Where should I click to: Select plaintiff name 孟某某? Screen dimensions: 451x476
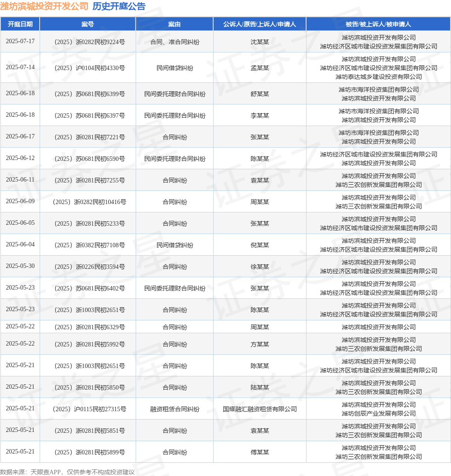point(259,68)
